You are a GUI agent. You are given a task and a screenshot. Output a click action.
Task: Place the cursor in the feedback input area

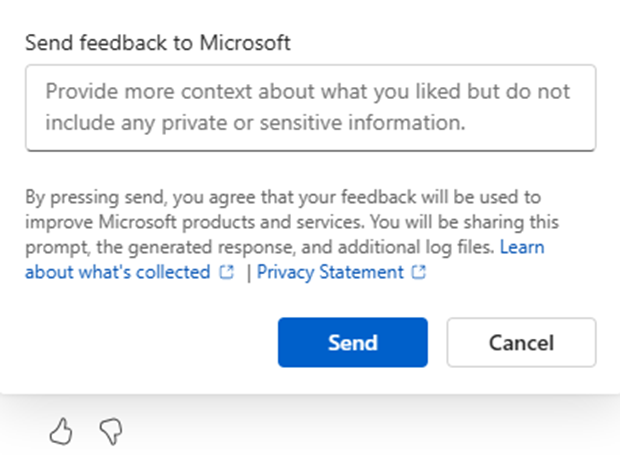point(310,108)
